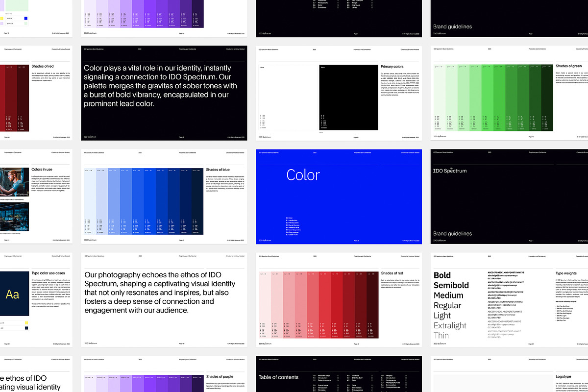Click the "Light" weight sample

442,316
